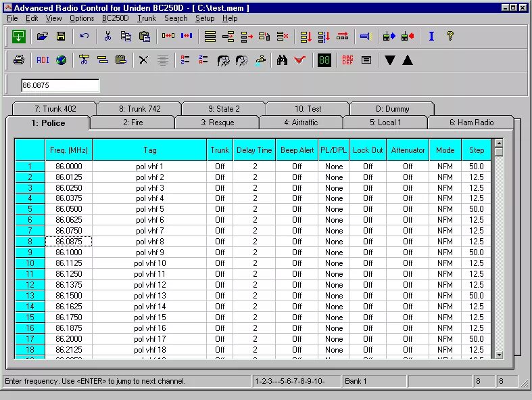Click the sort rows red down-arrow icon
This screenshot has width=532, height=400.
(306, 37)
